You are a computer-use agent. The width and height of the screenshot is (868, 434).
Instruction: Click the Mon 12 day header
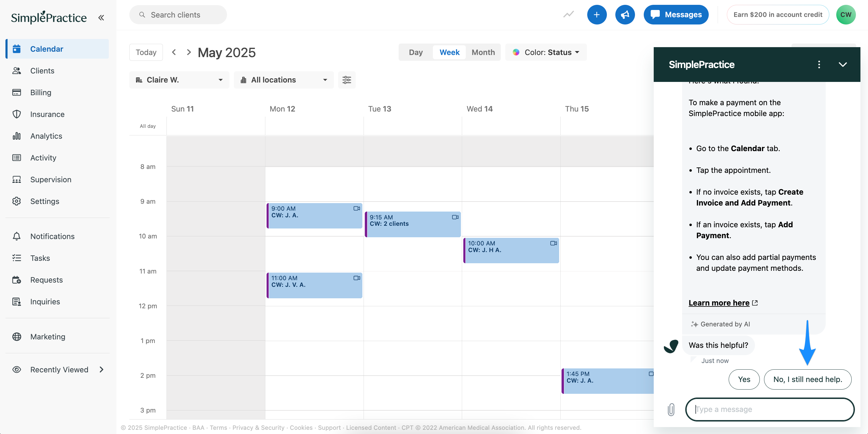tap(282, 109)
